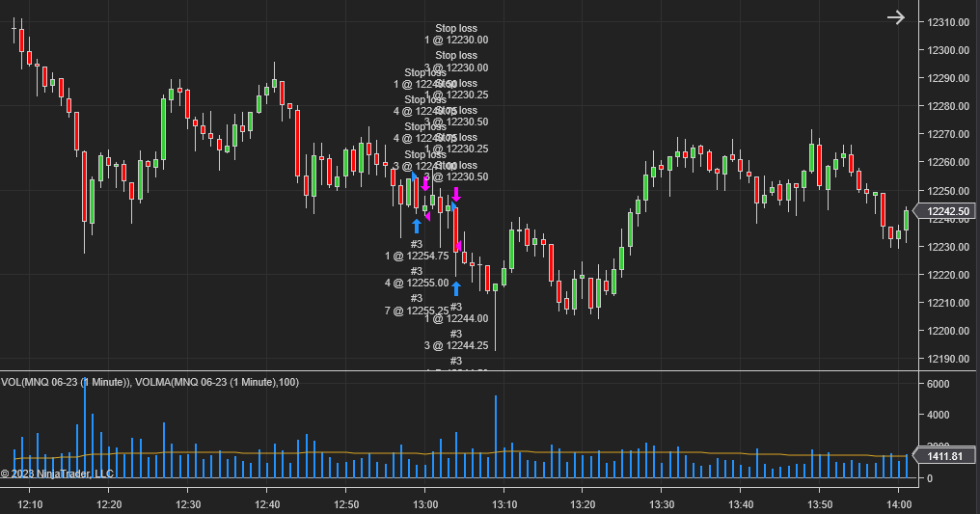Image resolution: width=980 pixels, height=514 pixels.
Task: Select the tallest volume bar near 12:17
Action: click(85, 429)
